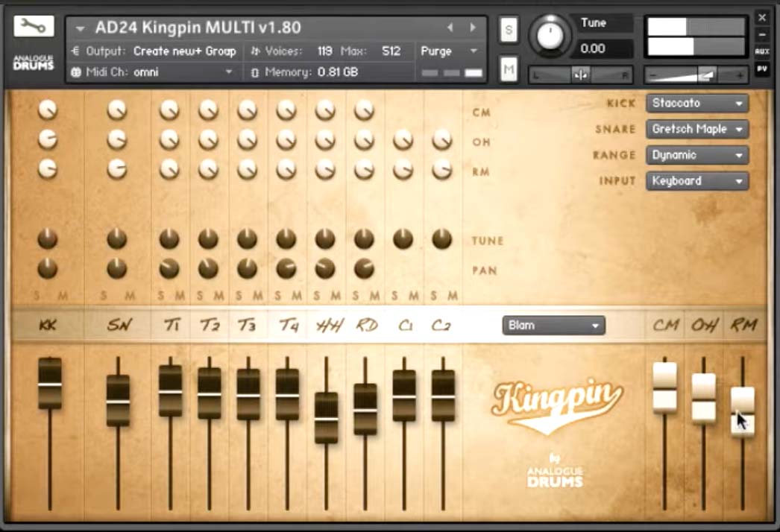Adjust the C2 channel RM knob
This screenshot has width=780, height=532.
(441, 170)
